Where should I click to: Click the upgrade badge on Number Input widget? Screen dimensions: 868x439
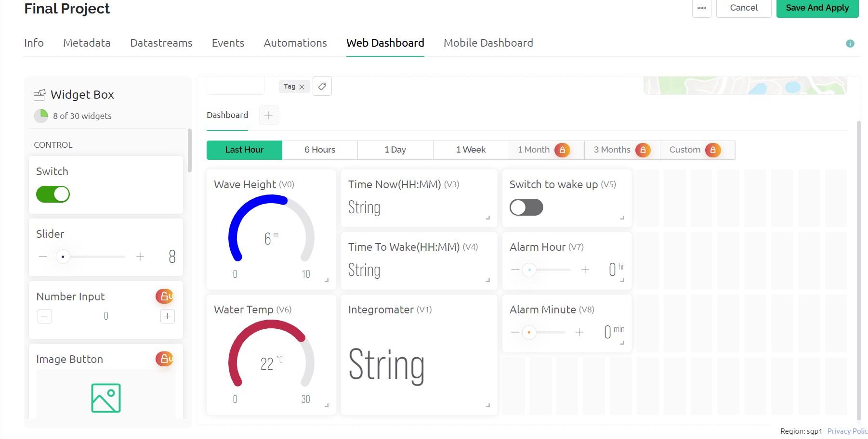(165, 296)
